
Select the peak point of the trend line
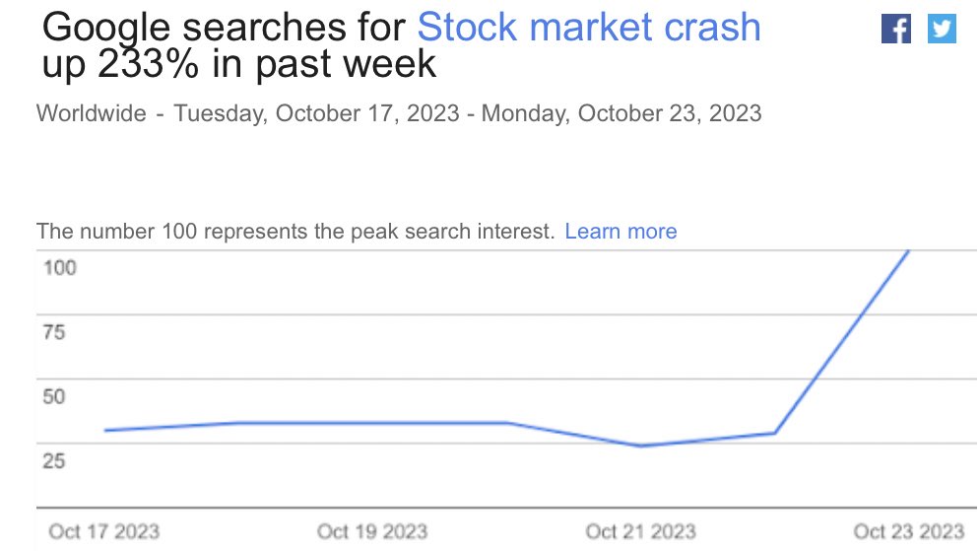pos(908,250)
